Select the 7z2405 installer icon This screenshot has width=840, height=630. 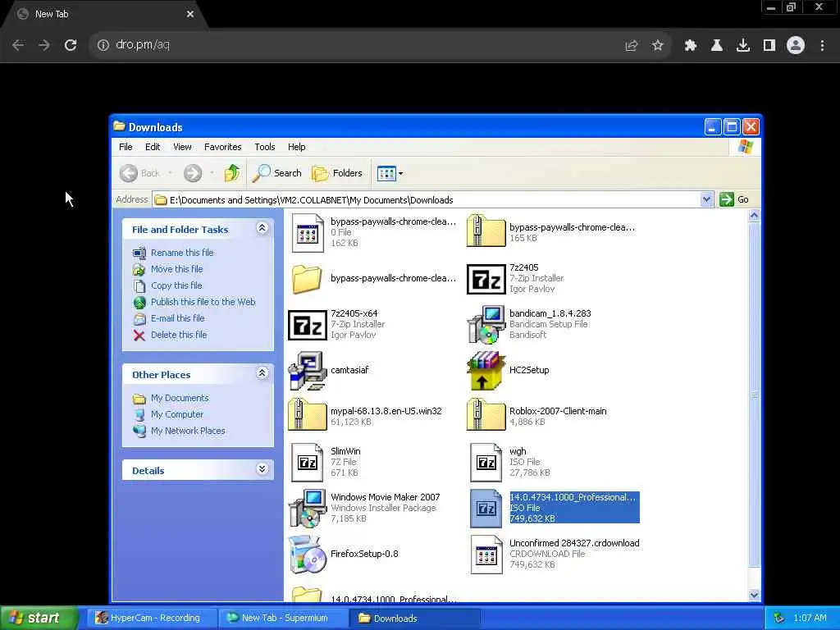point(486,279)
